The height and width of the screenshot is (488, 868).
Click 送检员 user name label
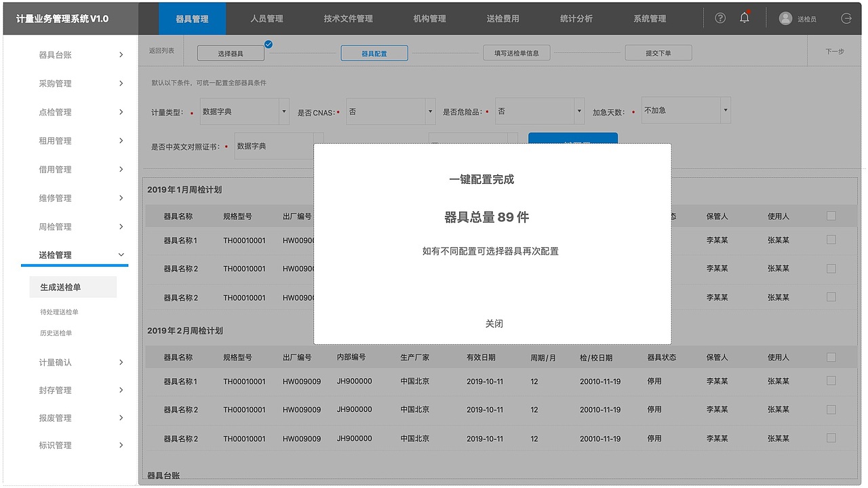(x=807, y=19)
